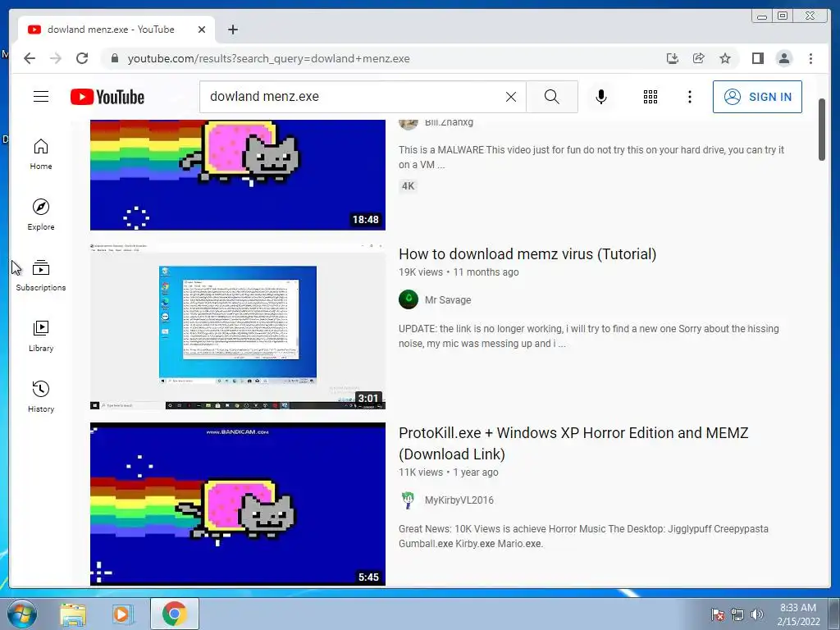The height and width of the screenshot is (630, 840).
Task: Open the Chrome profile avatar
Action: pyautogui.click(x=783, y=58)
